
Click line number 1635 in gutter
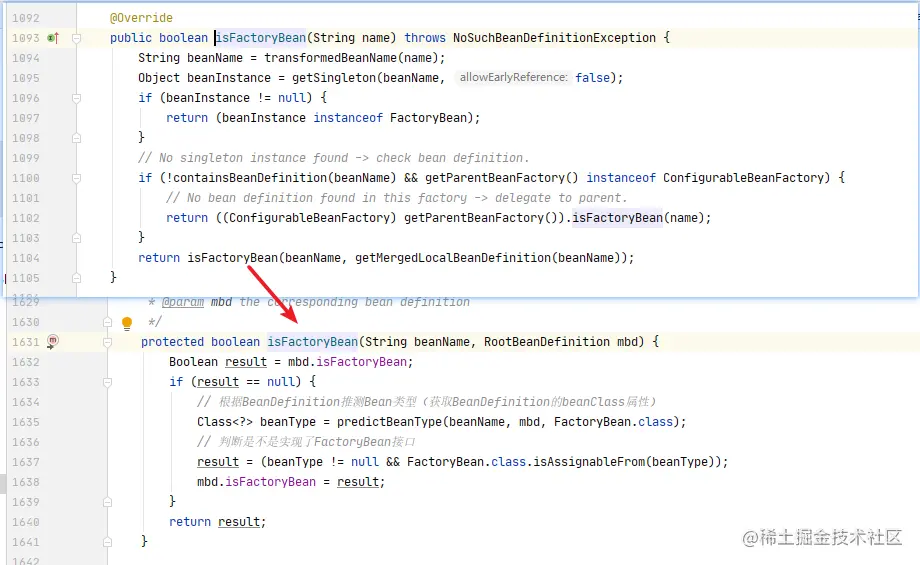(x=26, y=422)
